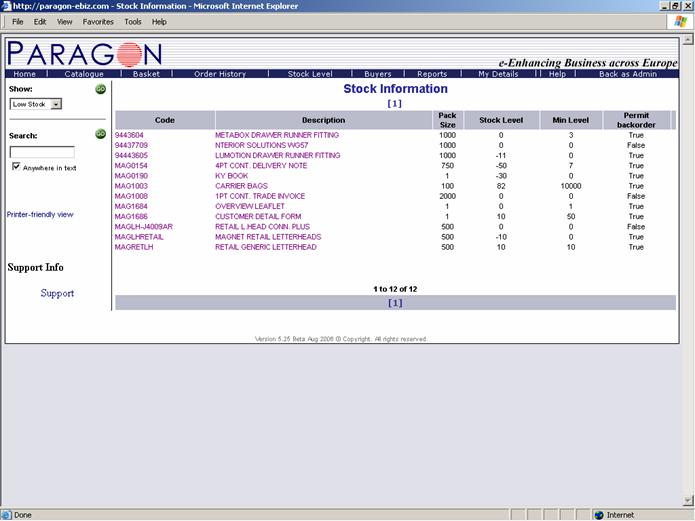Open product code MAGLHRETAIL
The width and height of the screenshot is (695, 521).
point(139,237)
